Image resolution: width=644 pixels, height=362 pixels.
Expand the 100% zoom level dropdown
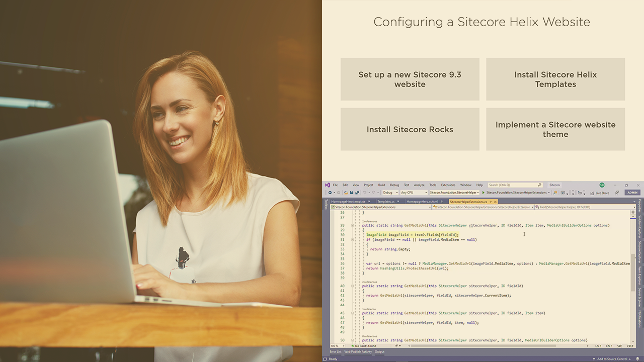point(337,346)
